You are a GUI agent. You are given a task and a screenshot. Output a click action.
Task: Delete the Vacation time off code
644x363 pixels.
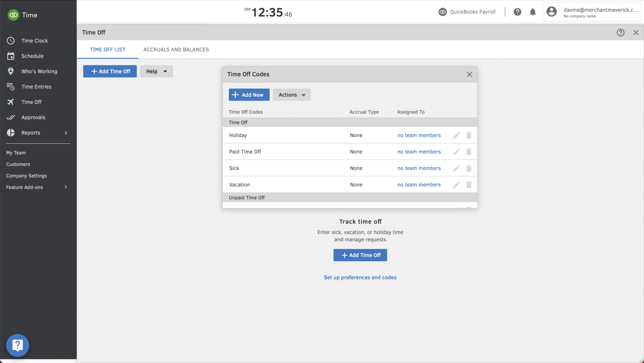[468, 184]
